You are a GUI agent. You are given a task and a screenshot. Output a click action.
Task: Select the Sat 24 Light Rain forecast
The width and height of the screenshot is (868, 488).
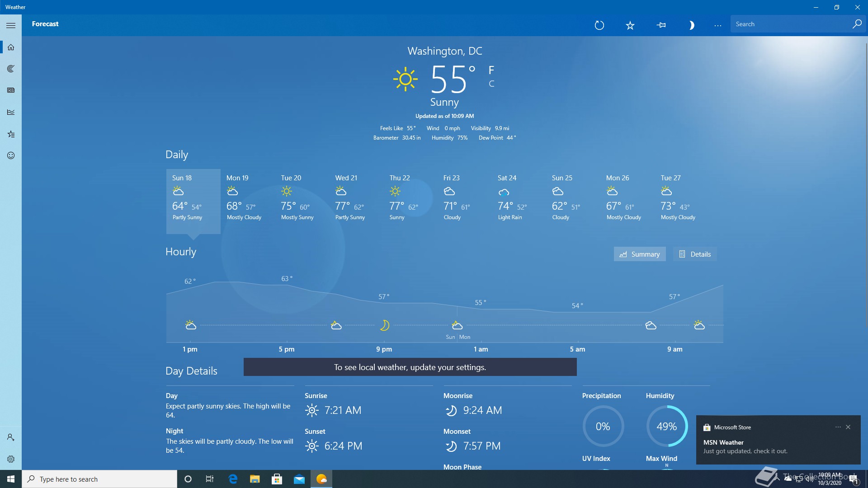pyautogui.click(x=519, y=201)
